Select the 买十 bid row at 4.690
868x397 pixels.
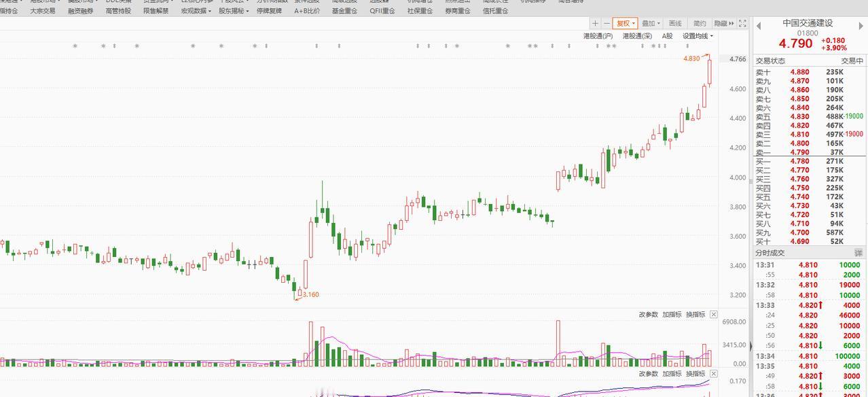(x=809, y=241)
